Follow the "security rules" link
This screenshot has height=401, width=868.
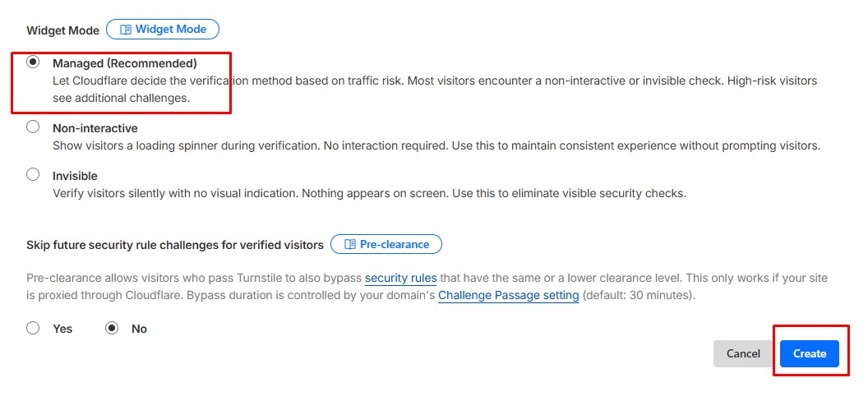pos(401,278)
